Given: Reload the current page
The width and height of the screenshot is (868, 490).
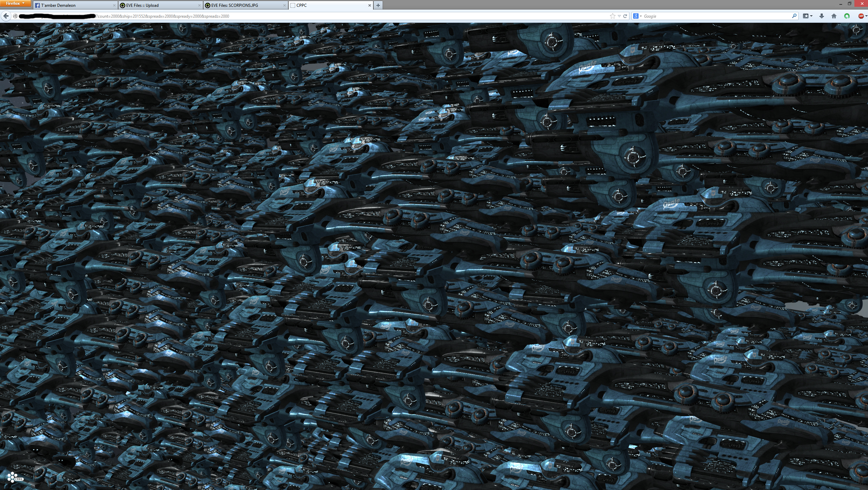Looking at the screenshot, I should (x=625, y=16).
